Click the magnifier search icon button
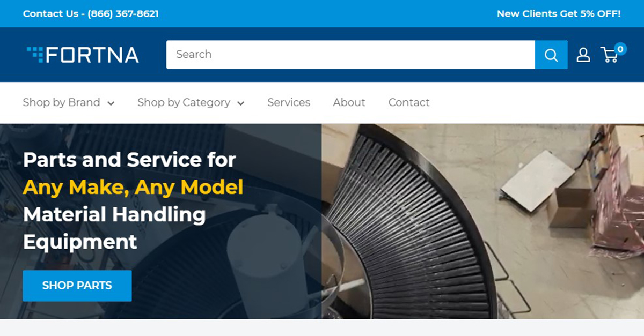644x336 pixels. coord(551,55)
